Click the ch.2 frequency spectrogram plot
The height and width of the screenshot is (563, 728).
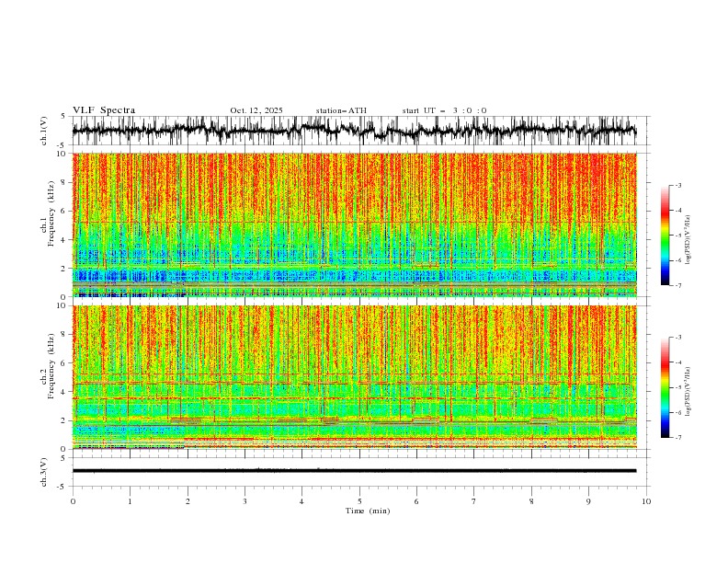point(355,377)
